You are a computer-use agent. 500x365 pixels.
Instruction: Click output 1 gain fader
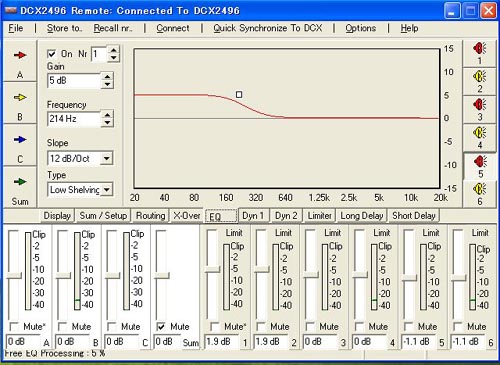point(212,269)
